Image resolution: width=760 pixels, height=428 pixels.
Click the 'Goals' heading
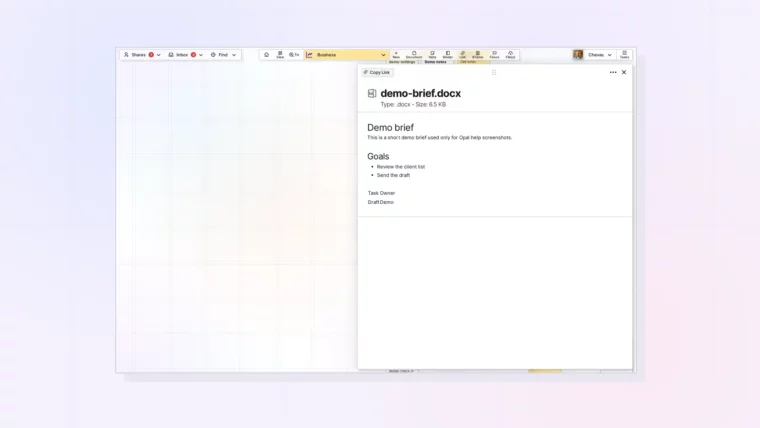(378, 156)
